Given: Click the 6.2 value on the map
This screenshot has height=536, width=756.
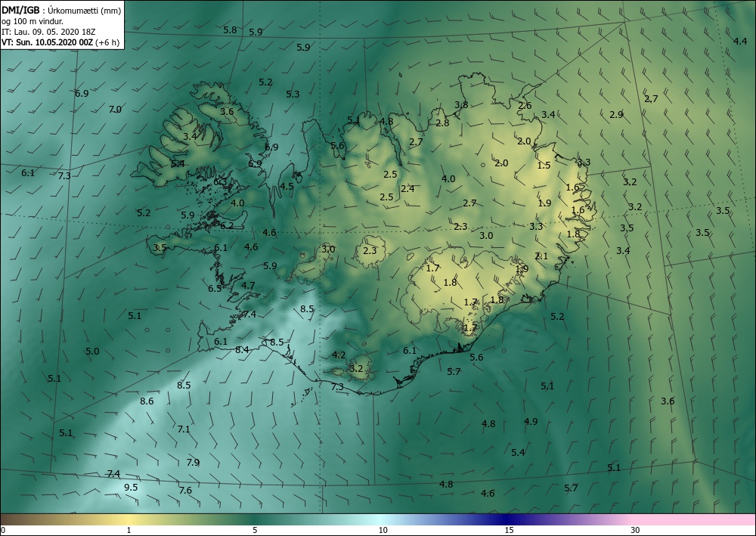Looking at the screenshot, I should tap(227, 225).
